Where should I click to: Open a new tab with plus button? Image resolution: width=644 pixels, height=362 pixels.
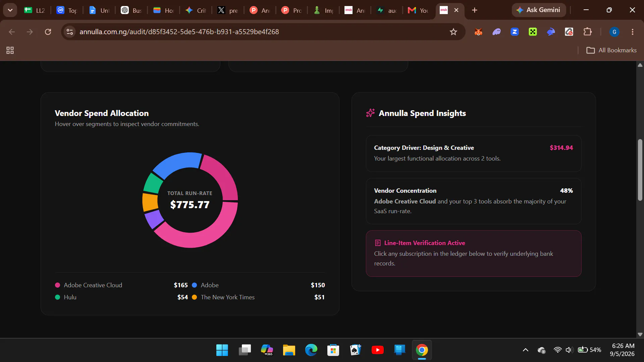point(474,10)
